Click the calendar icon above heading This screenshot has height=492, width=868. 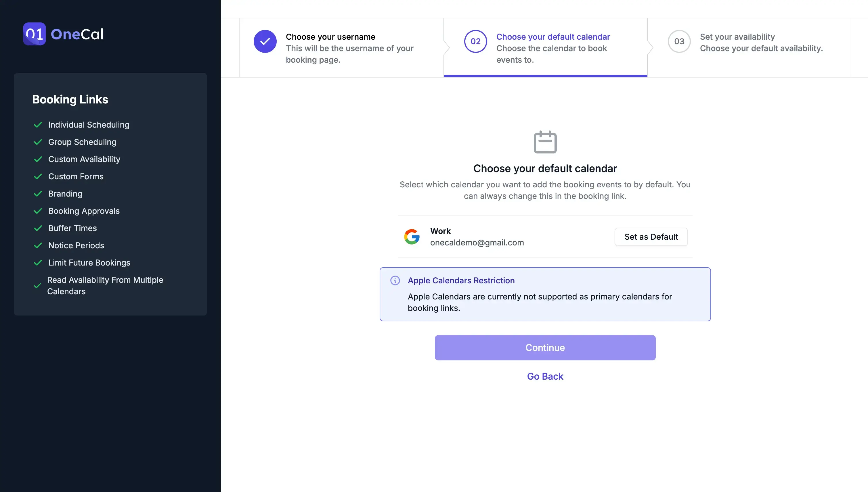click(x=545, y=142)
